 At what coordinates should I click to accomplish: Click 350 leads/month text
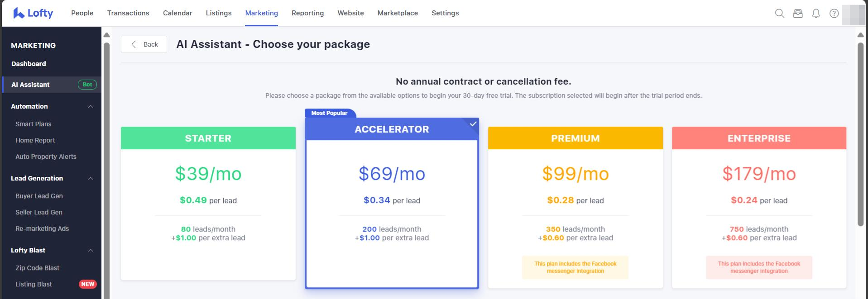point(575,229)
